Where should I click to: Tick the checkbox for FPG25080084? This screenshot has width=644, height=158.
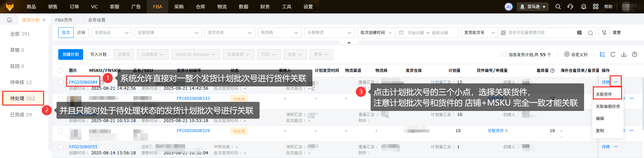(x=61, y=82)
